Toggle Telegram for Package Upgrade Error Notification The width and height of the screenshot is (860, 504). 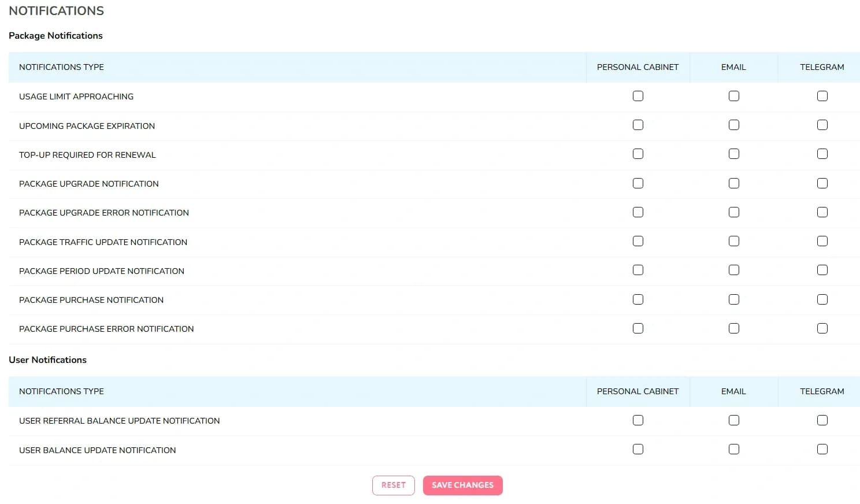click(822, 212)
